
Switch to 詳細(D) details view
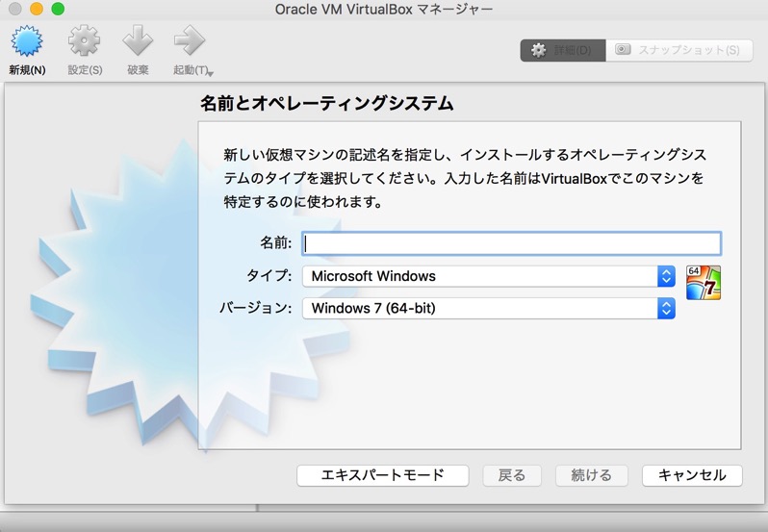pos(563,50)
